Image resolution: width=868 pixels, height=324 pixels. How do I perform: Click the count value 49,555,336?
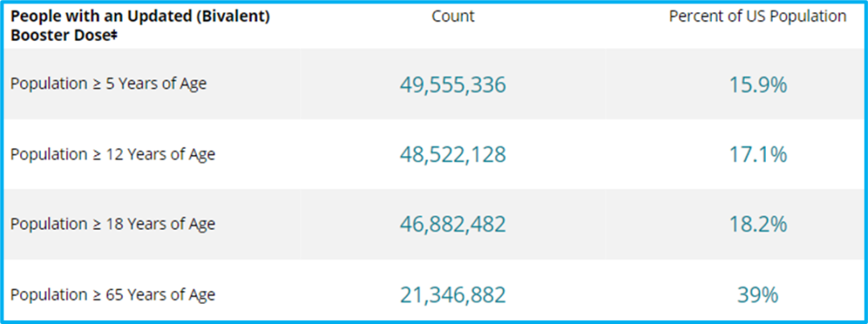(x=453, y=85)
